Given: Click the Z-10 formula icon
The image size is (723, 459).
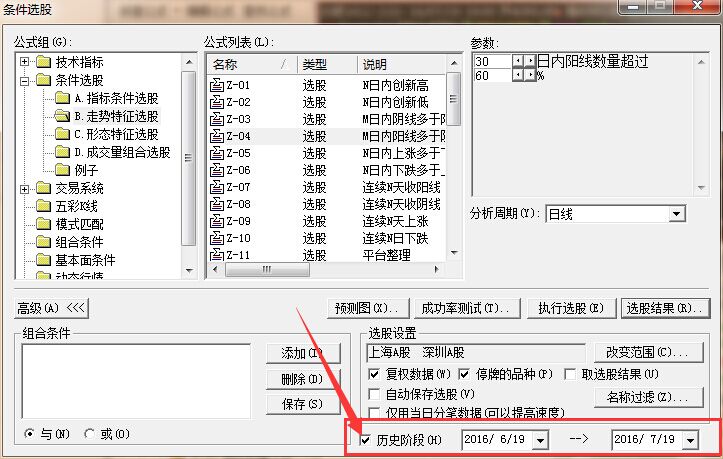Looking at the screenshot, I should 217,238.
